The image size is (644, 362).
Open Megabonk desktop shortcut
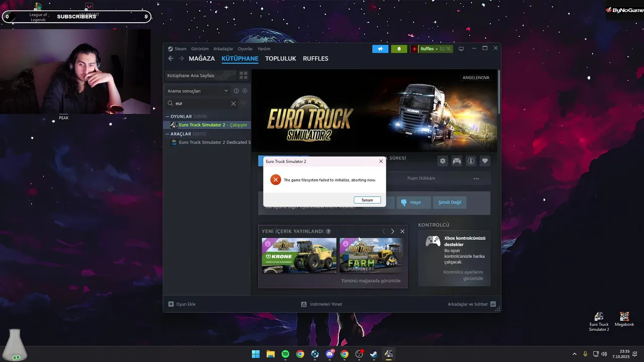pyautogui.click(x=624, y=320)
